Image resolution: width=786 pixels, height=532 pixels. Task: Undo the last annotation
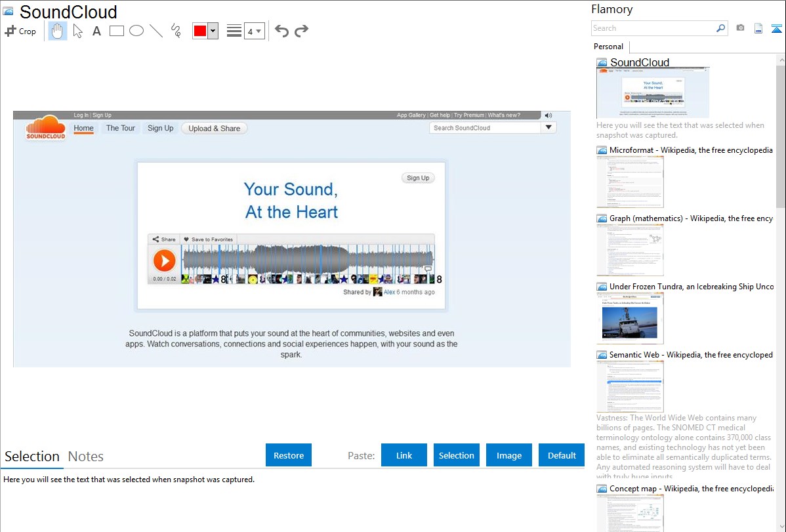tap(281, 31)
